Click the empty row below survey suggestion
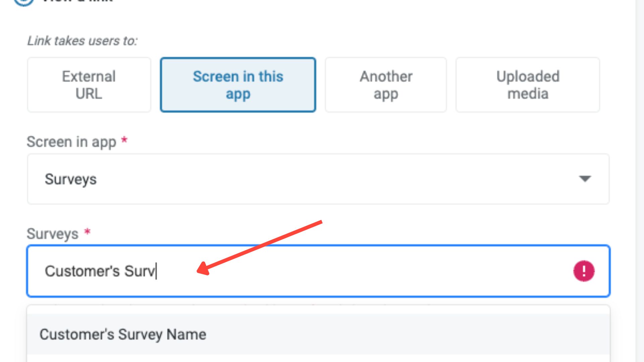 [x=318, y=358]
